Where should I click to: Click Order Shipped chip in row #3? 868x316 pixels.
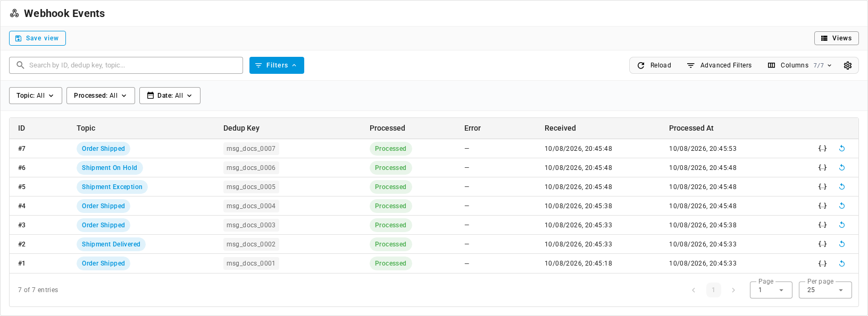pos(103,225)
